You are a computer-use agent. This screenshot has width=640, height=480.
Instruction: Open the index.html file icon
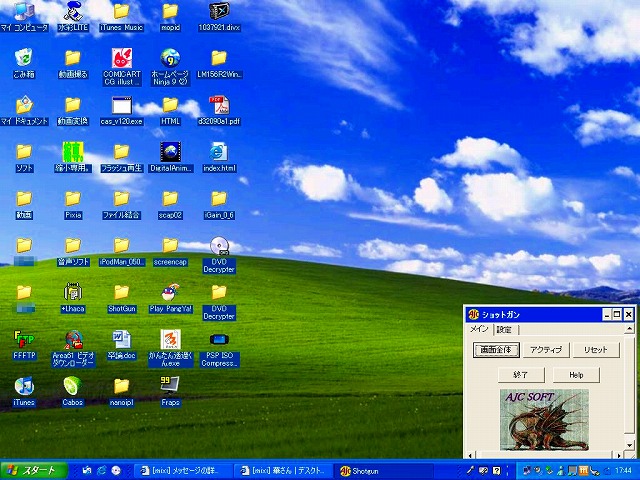pyautogui.click(x=218, y=152)
